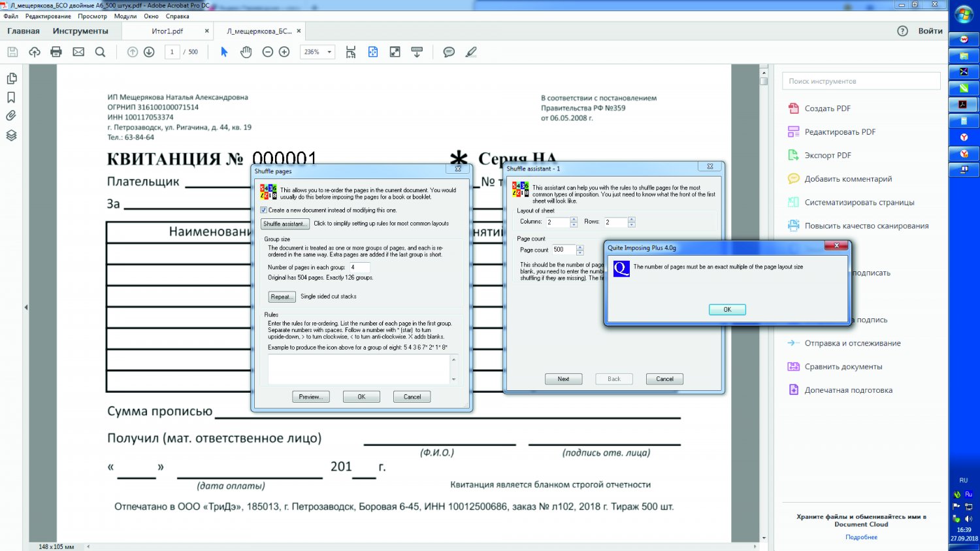This screenshot has height=551, width=980.
Task: Expand the left navigation pane arrow
Action: [x=25, y=307]
